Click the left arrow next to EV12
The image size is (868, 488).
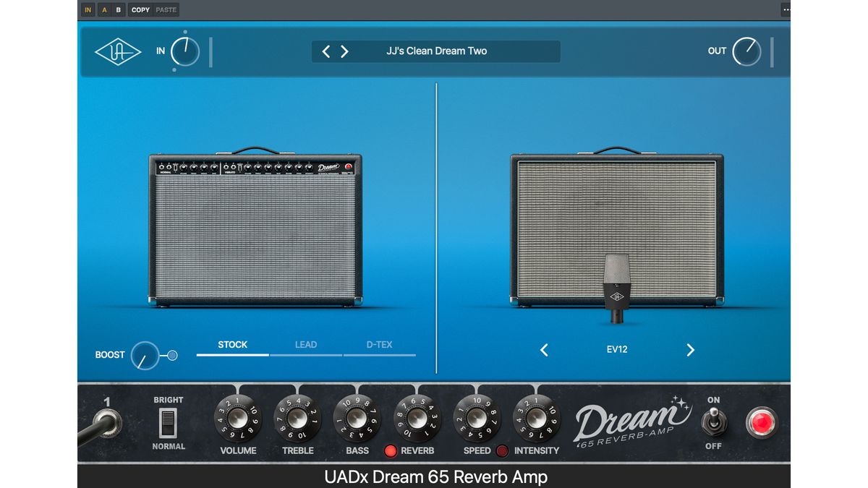[544, 350]
